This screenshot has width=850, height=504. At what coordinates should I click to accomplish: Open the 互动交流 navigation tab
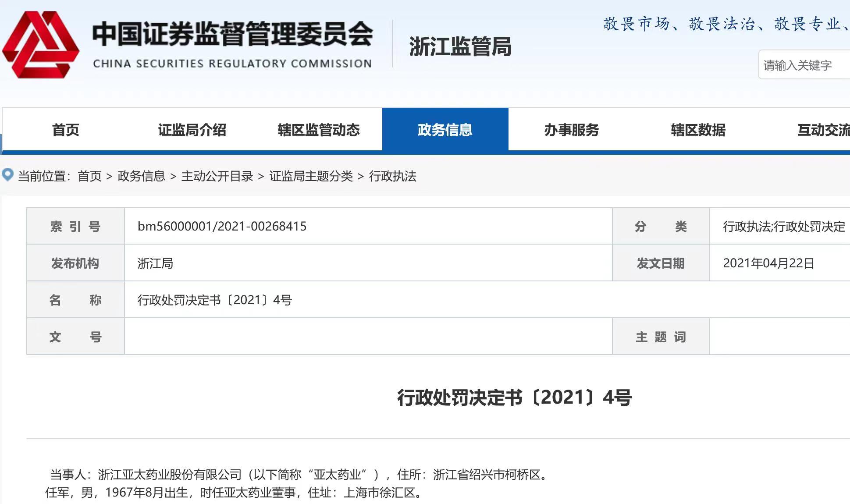[823, 130]
